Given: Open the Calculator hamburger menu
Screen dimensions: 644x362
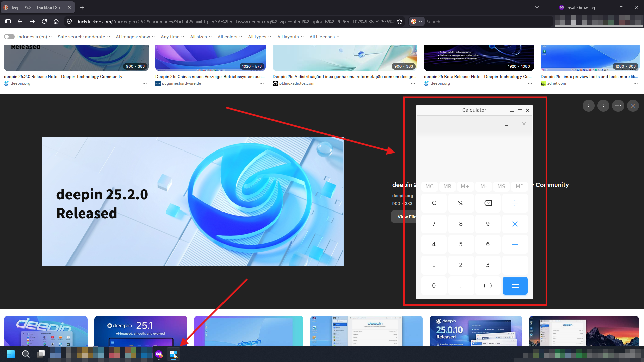Looking at the screenshot, I should click(x=507, y=124).
